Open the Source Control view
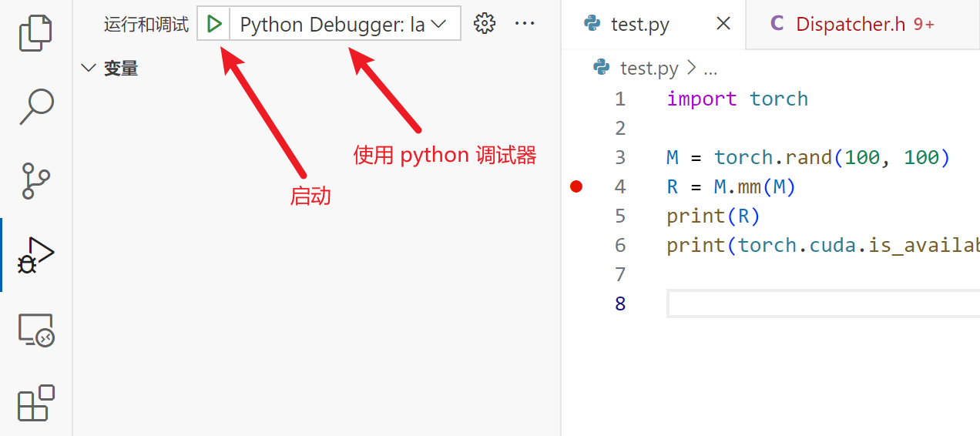 [35, 181]
